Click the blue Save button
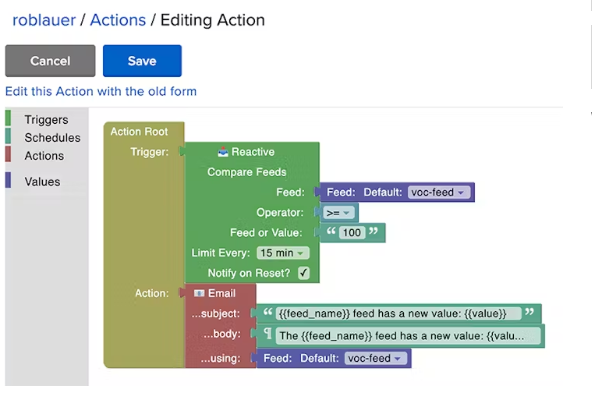 pyautogui.click(x=142, y=61)
